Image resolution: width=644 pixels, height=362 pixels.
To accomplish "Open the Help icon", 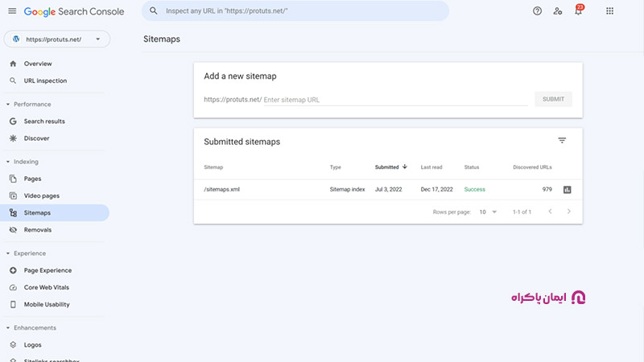I will click(x=537, y=11).
